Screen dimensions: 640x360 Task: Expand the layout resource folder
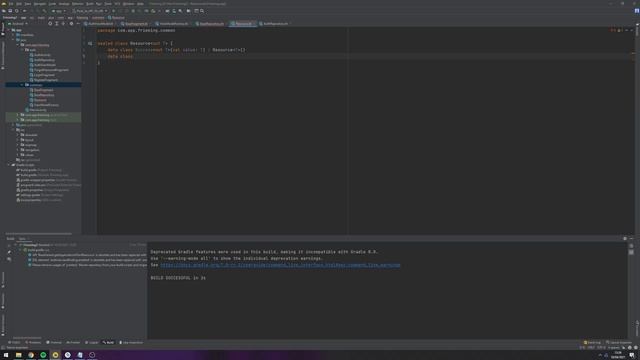(x=18, y=140)
